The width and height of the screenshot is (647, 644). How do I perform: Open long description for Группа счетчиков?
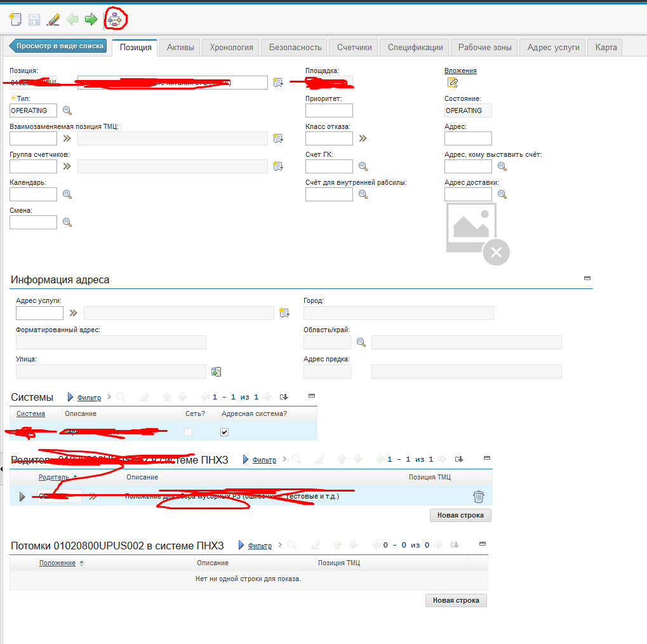point(278,166)
